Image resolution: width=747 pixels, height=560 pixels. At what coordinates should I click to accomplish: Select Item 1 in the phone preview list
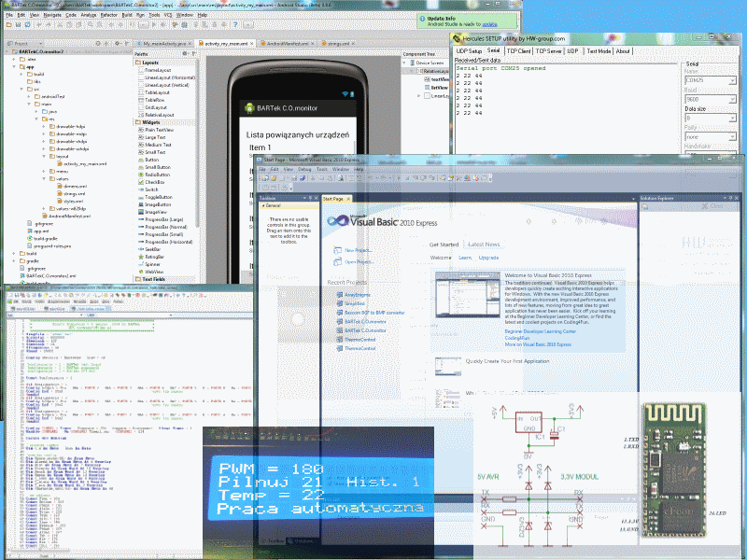click(261, 147)
